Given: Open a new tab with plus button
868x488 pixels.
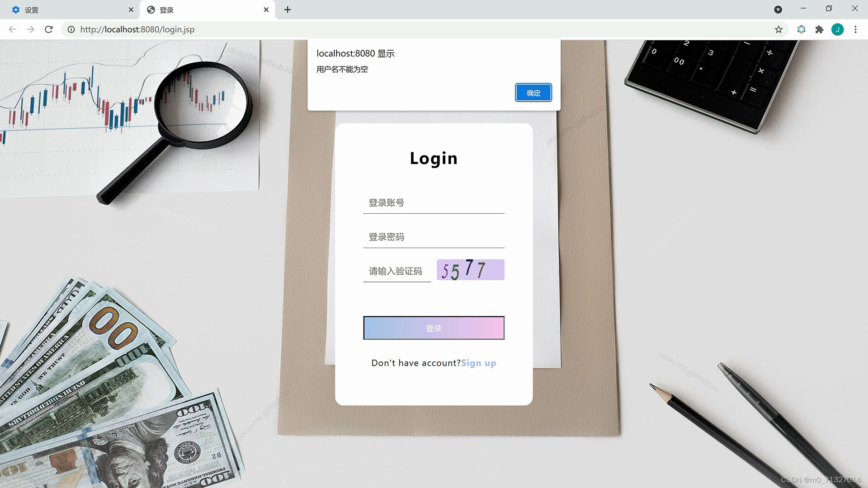Looking at the screenshot, I should pos(288,9).
